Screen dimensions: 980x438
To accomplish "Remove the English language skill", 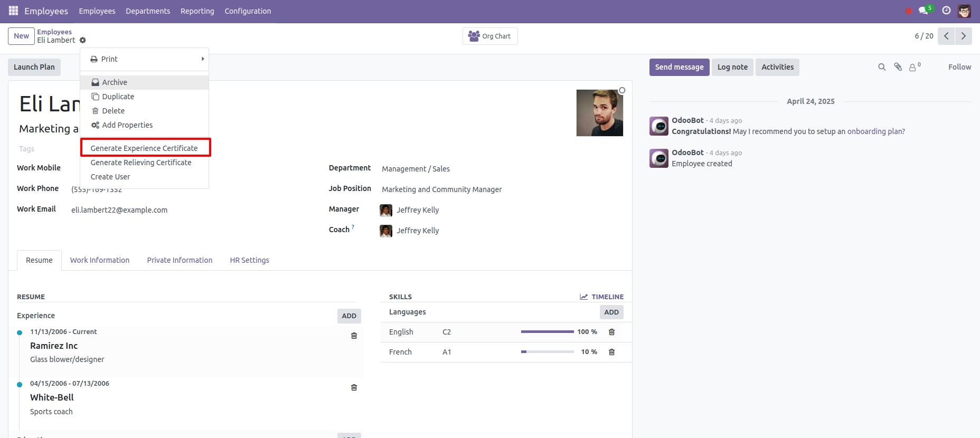I will point(612,332).
